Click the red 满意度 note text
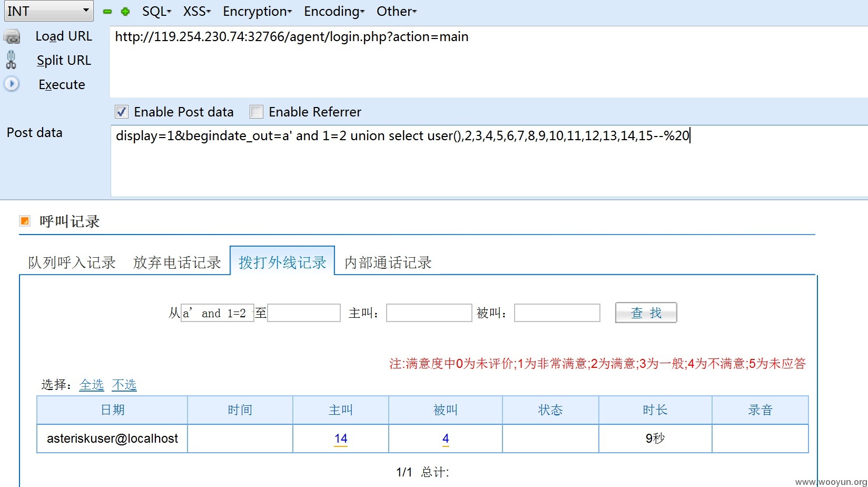 pyautogui.click(x=597, y=364)
